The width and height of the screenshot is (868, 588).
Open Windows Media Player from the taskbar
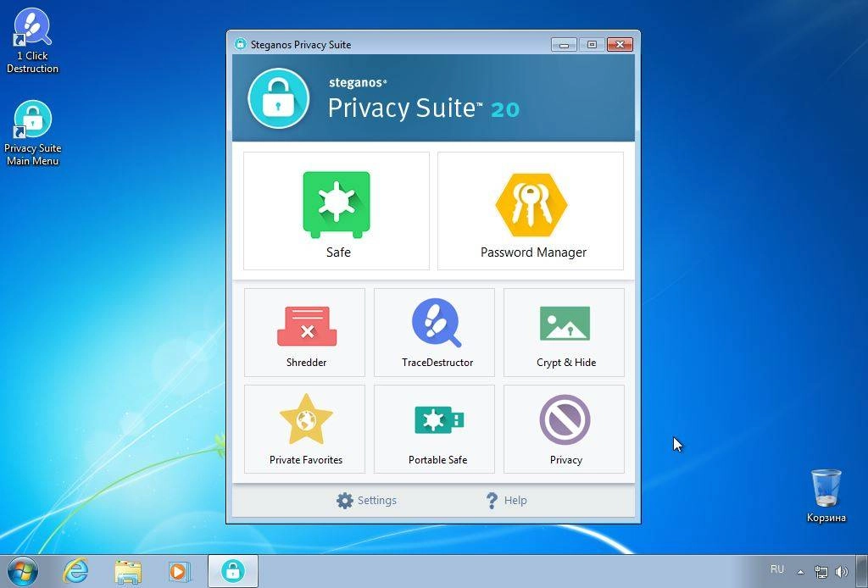[180, 571]
